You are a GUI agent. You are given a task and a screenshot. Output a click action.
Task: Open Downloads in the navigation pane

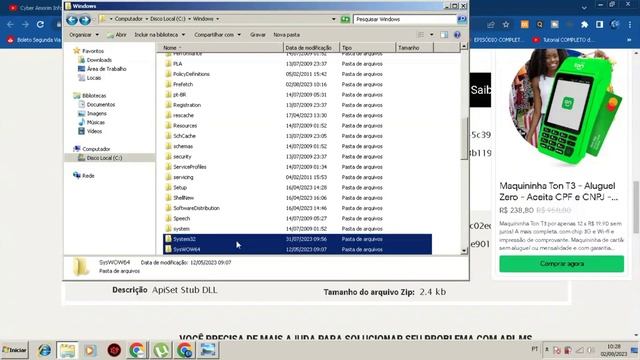[x=99, y=60]
